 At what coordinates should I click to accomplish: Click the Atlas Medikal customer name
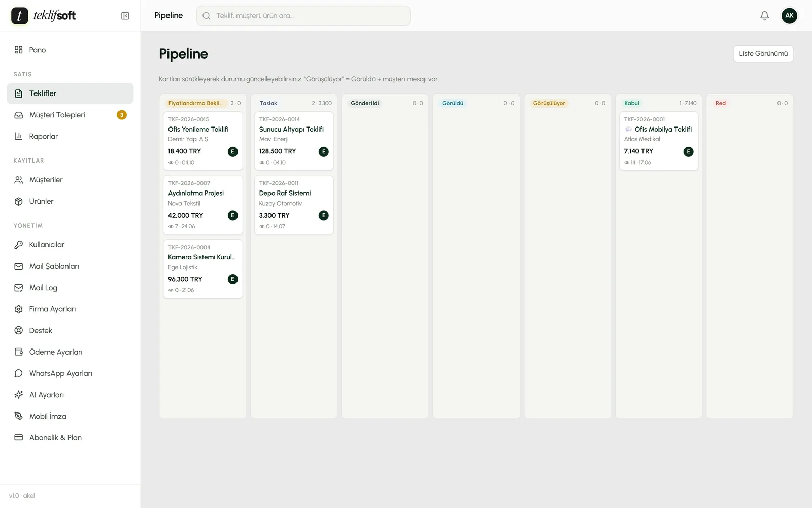click(x=642, y=139)
